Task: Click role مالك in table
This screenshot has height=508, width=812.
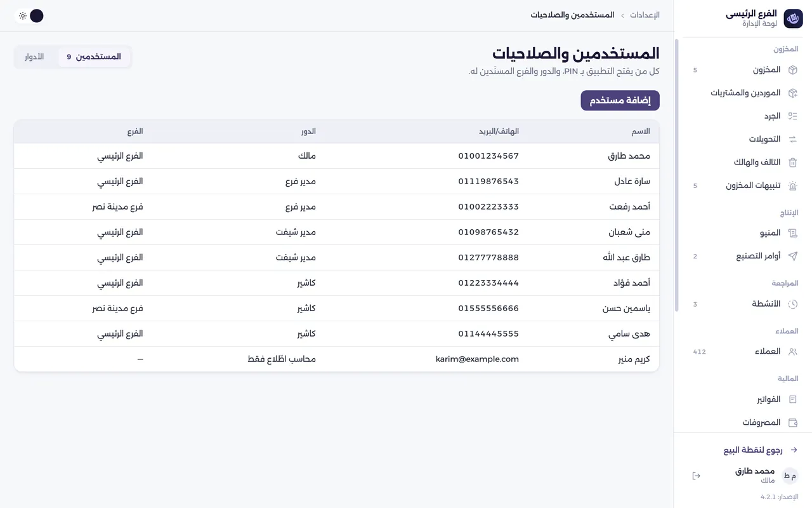Action: (x=306, y=156)
